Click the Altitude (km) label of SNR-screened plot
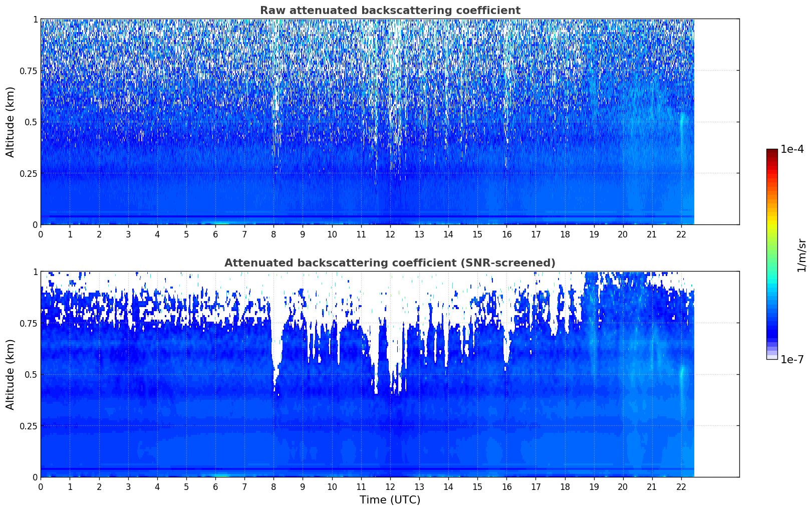812x511 pixels. pyautogui.click(x=11, y=374)
